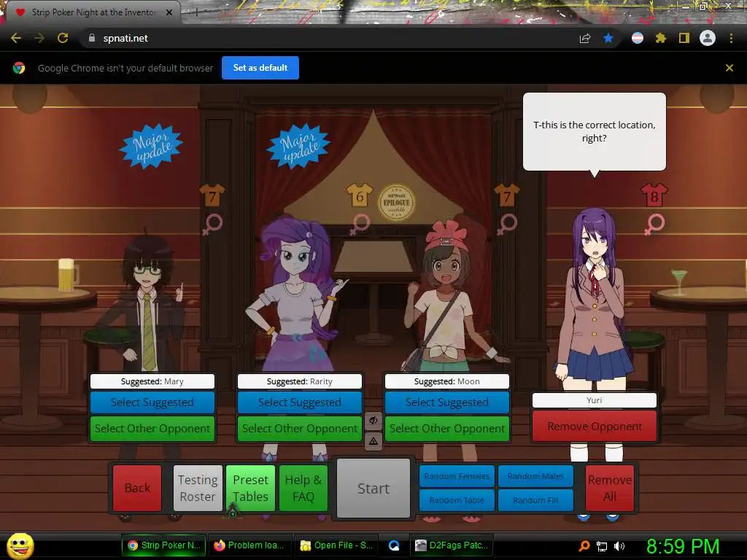Switch to D2Fags Patc... taskbar item
This screenshot has height=560, width=747.
[x=451, y=545]
